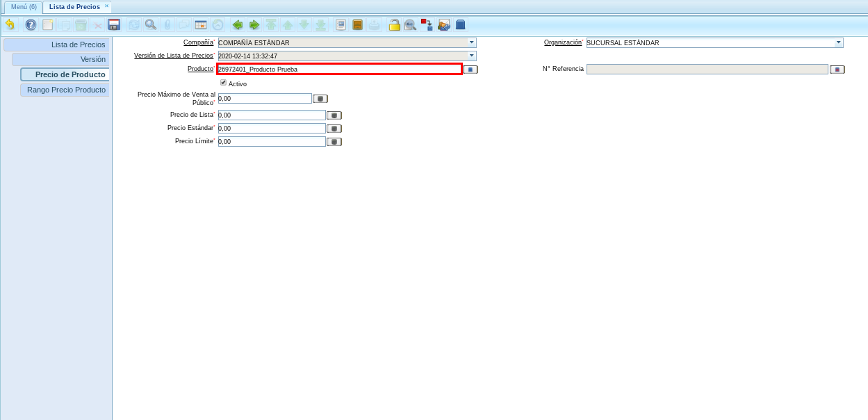This screenshot has width=868, height=420.
Task: Click the Undo changes arrow icon
Action: [10, 24]
